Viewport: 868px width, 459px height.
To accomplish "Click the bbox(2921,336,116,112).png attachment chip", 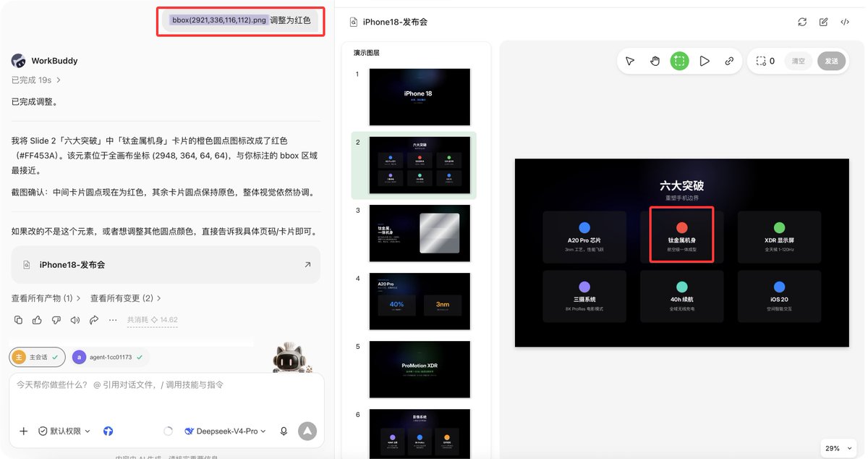I will click(x=218, y=20).
